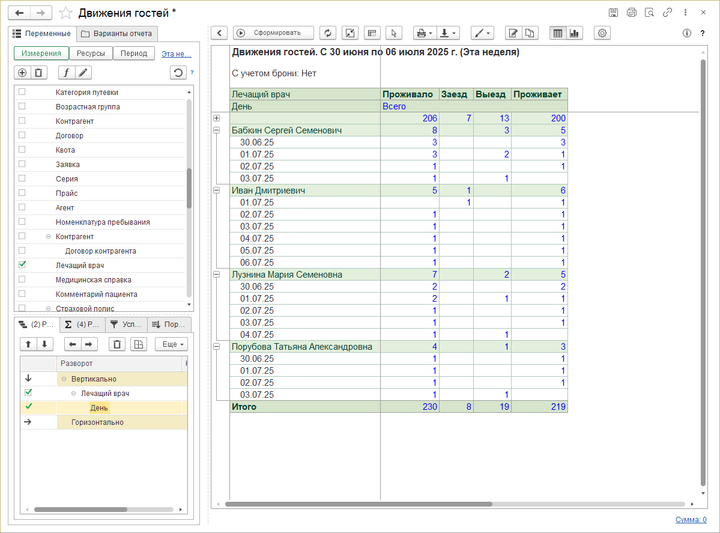This screenshot has width=720, height=533.
Task: Click the Сумма: 0 link
Action: (690, 520)
